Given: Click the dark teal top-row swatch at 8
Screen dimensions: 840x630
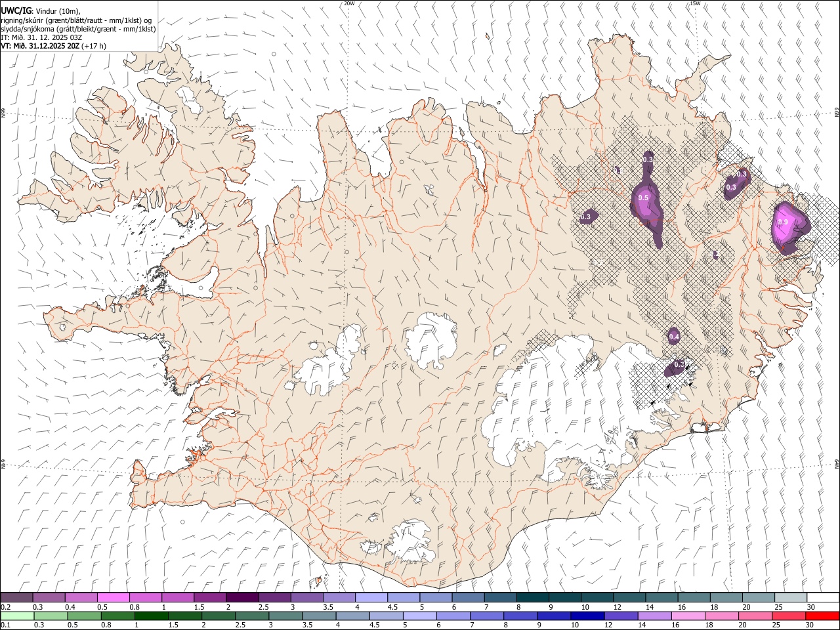Looking at the screenshot, I should click(532, 598).
